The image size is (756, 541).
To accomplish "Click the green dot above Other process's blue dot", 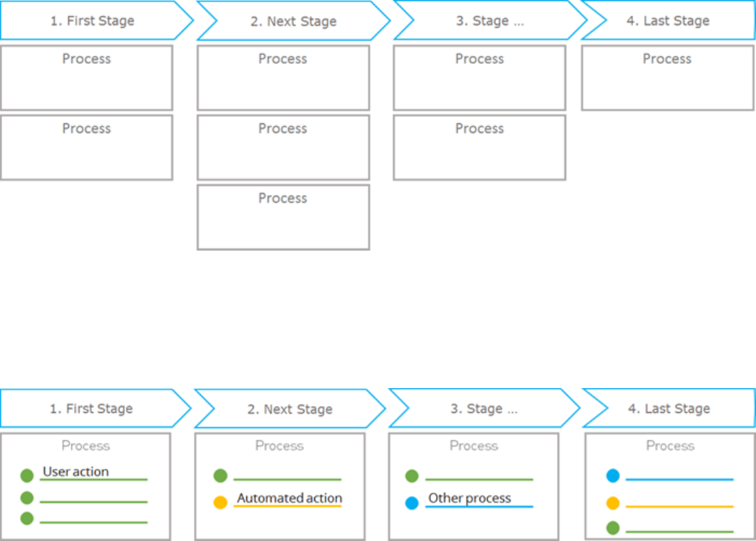I will (x=412, y=476).
